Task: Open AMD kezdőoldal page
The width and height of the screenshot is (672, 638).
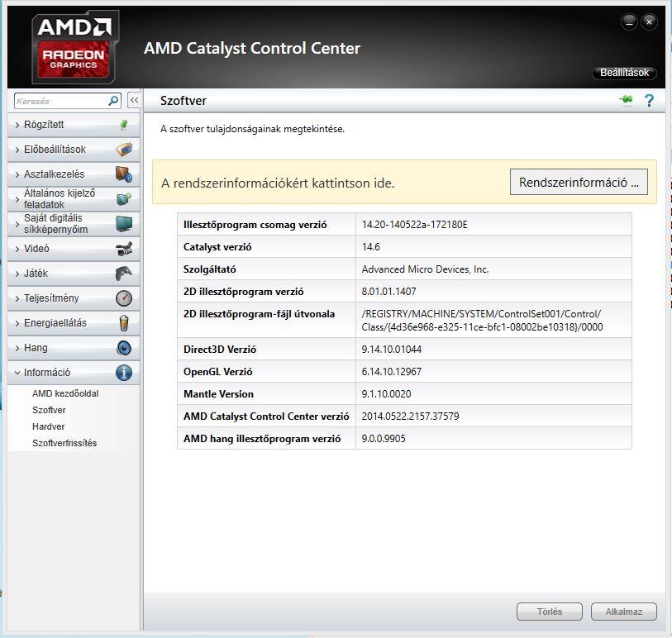Action: (65, 393)
